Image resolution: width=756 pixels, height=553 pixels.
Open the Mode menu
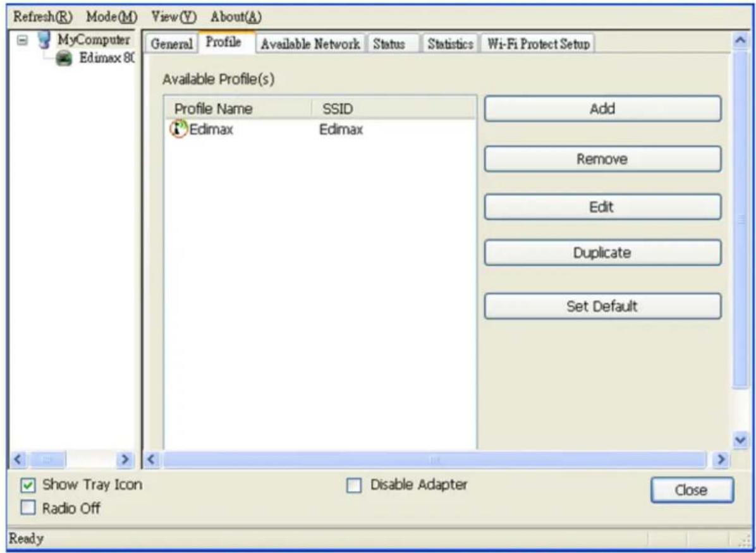(x=112, y=17)
